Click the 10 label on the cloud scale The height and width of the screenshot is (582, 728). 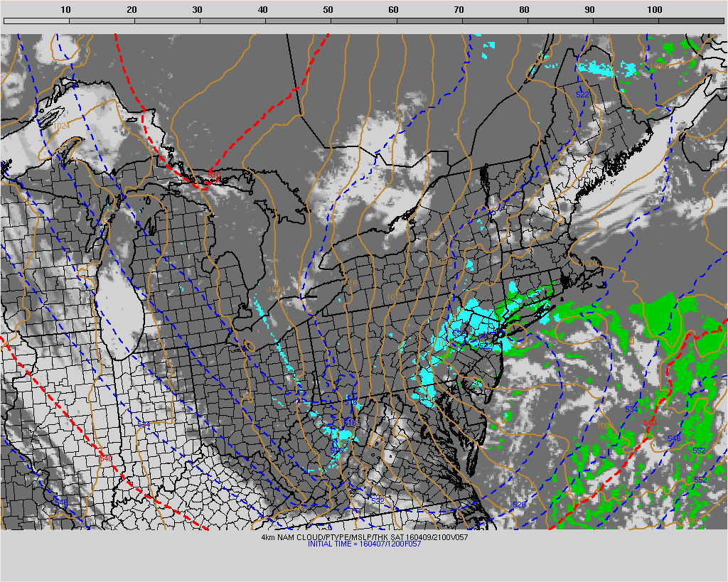click(x=65, y=9)
